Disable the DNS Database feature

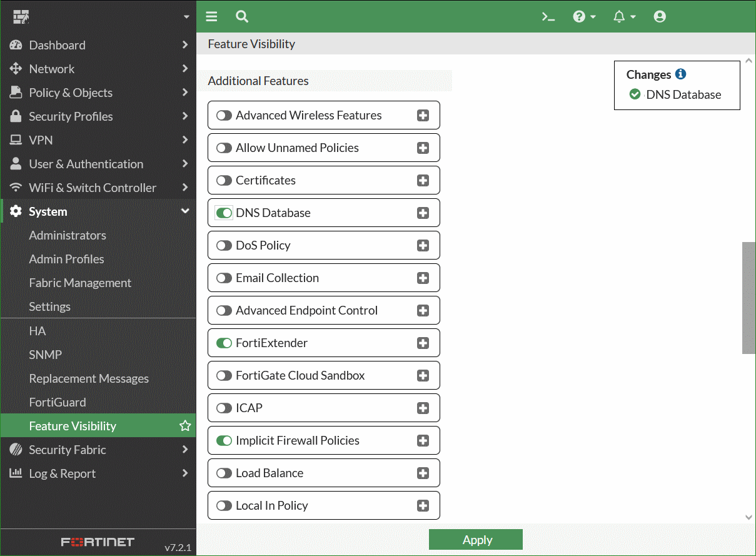(x=223, y=213)
